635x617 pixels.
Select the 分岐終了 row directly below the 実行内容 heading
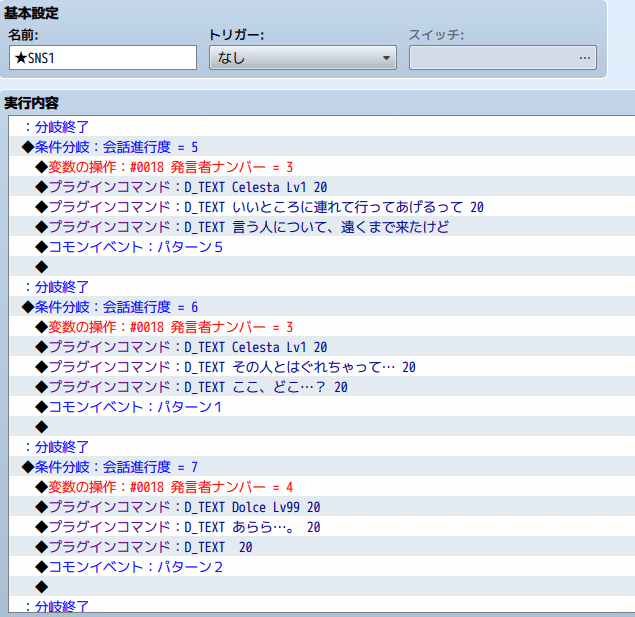click(x=322, y=127)
